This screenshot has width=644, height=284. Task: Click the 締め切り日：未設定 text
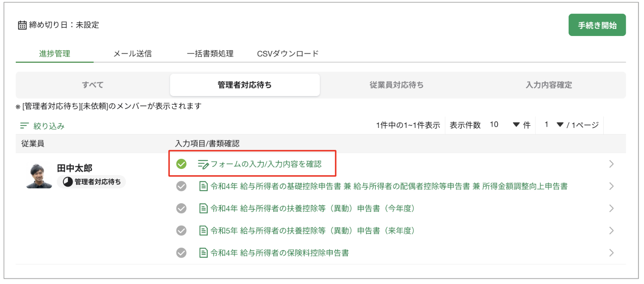point(64,25)
